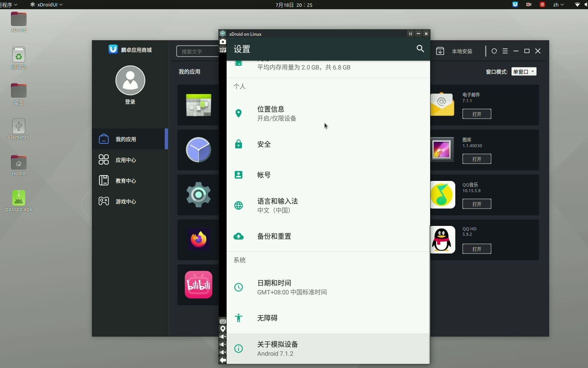Click the red screen recorder tray icon
588x368 pixels.
[x=529, y=4]
